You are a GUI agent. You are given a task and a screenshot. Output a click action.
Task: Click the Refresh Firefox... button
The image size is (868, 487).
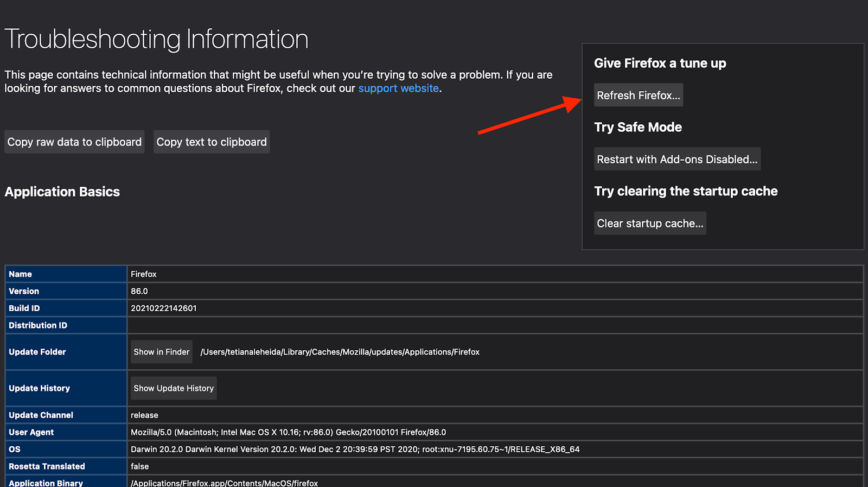(x=638, y=95)
